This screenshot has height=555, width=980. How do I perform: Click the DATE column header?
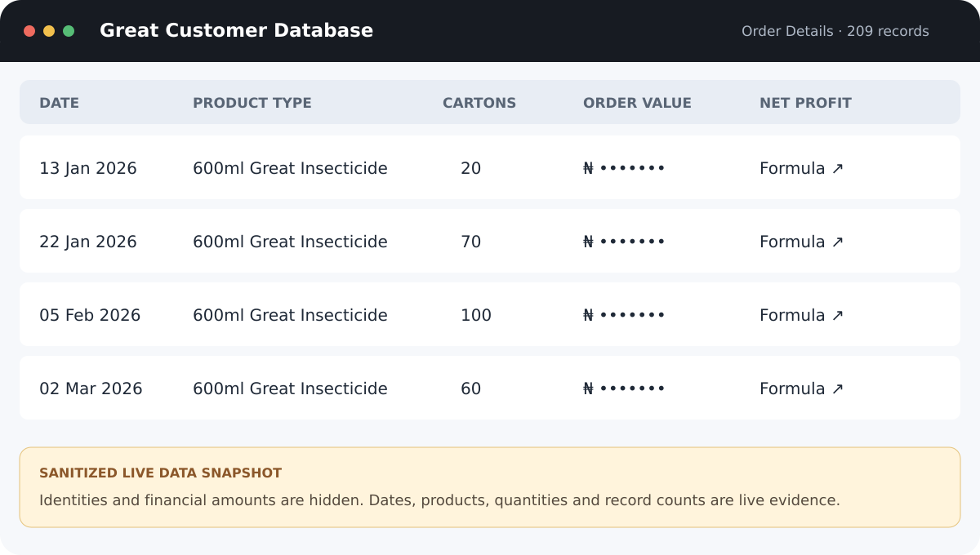pos(59,103)
